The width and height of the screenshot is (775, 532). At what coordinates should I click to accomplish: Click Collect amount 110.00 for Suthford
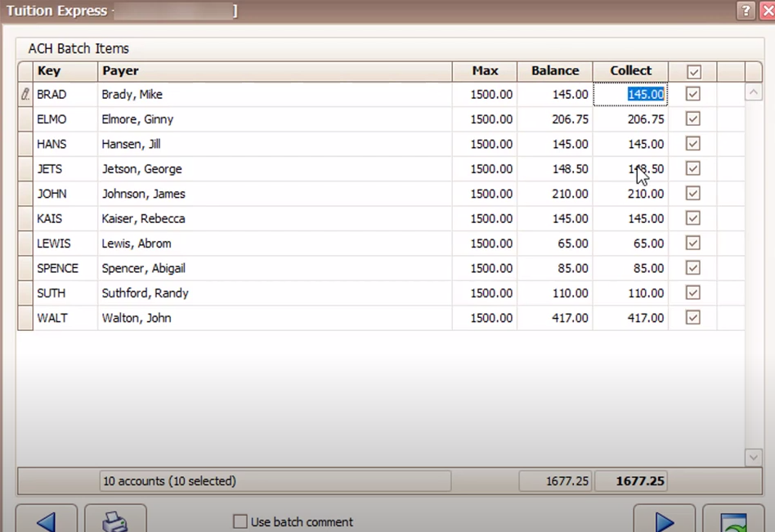click(x=646, y=293)
